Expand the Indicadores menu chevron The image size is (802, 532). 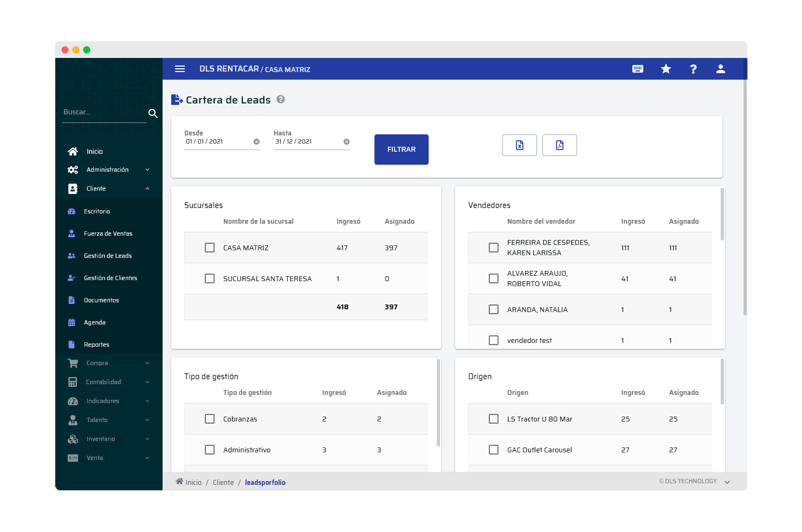pyautogui.click(x=147, y=401)
